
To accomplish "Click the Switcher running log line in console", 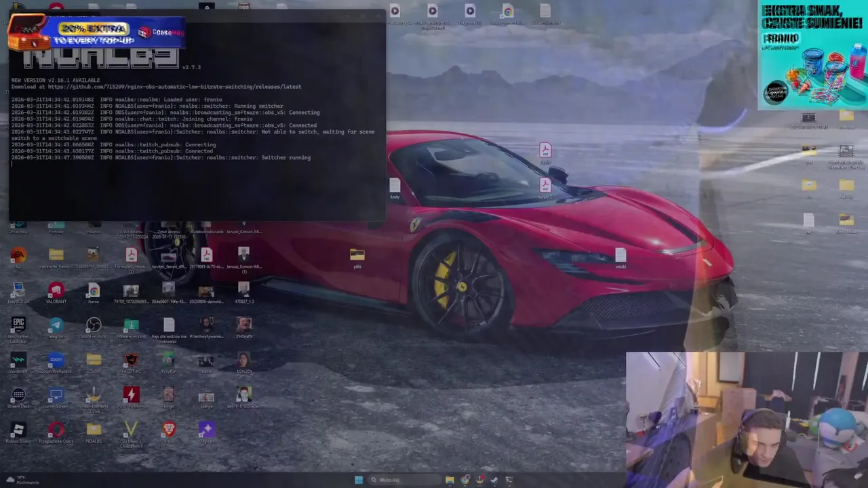I will click(x=161, y=158).
